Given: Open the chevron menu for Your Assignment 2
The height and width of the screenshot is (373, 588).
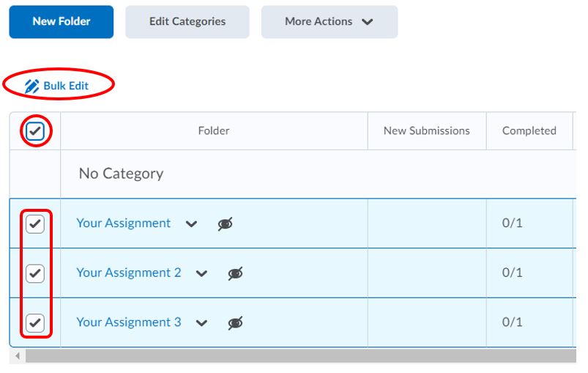Looking at the screenshot, I should click(201, 273).
